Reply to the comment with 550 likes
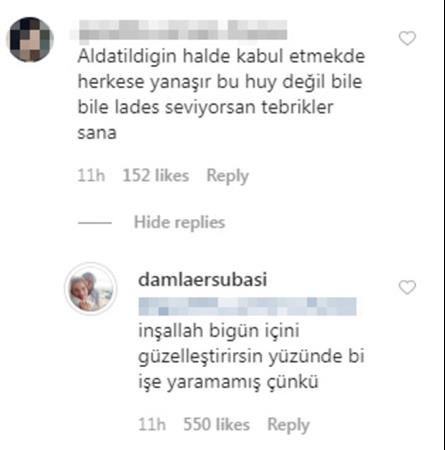This screenshot has height=450, width=445. (x=288, y=425)
